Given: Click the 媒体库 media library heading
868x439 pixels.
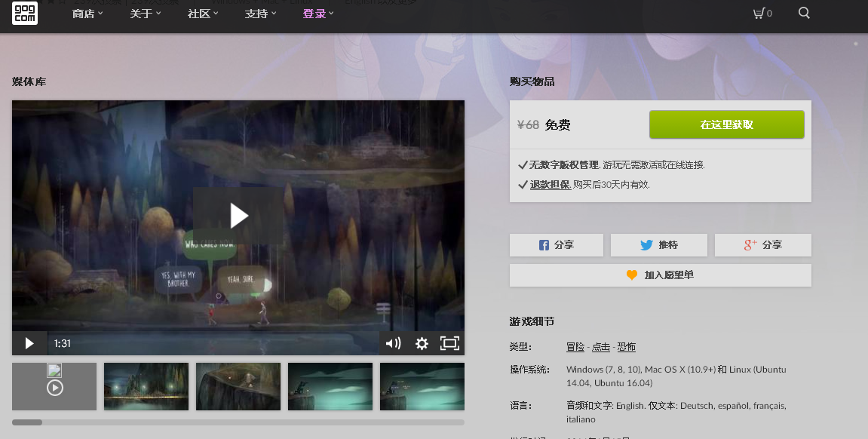Looking at the screenshot, I should click(x=29, y=81).
